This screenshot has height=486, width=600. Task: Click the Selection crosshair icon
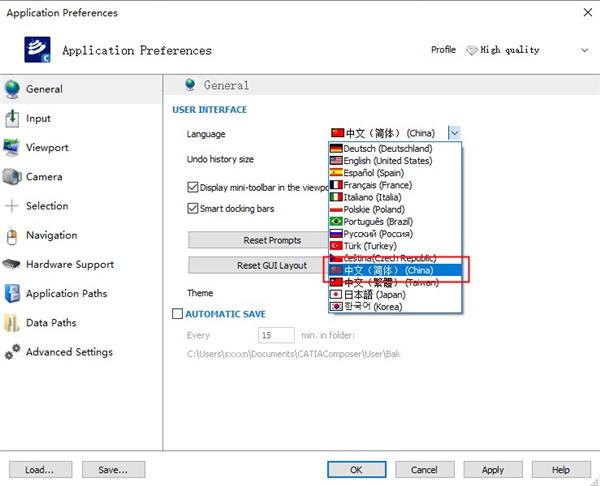(x=12, y=206)
